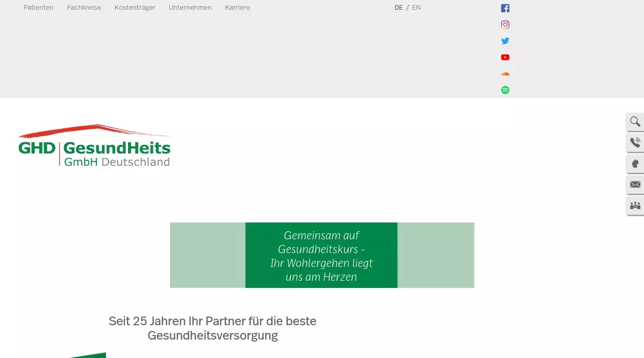
Task: Open the YouTube channel icon
Action: pos(505,57)
